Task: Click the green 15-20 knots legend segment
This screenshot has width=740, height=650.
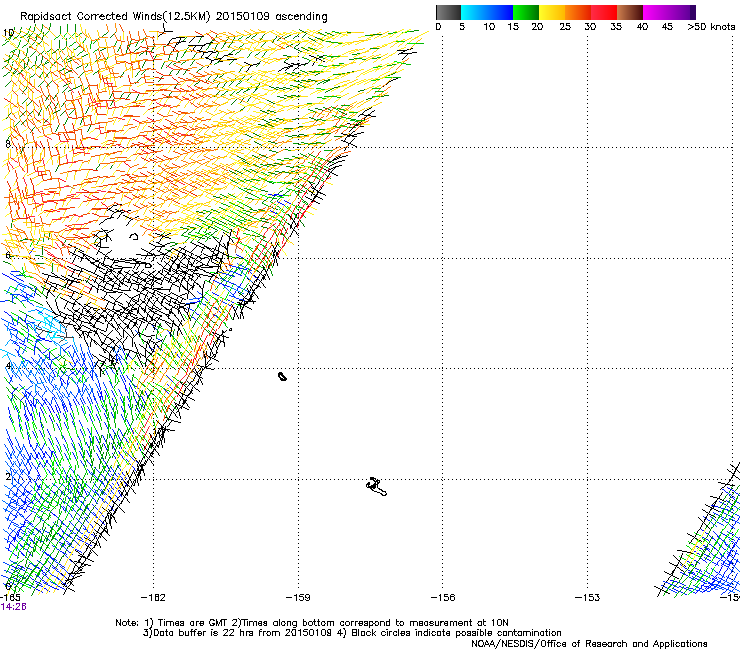Action: tap(526, 12)
